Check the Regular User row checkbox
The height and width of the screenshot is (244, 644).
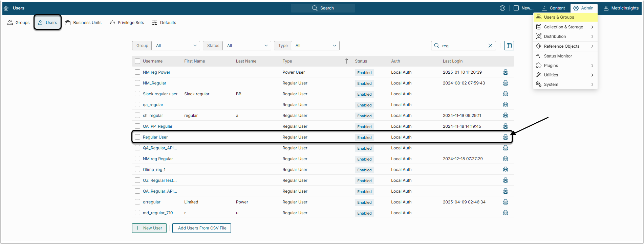pos(137,137)
